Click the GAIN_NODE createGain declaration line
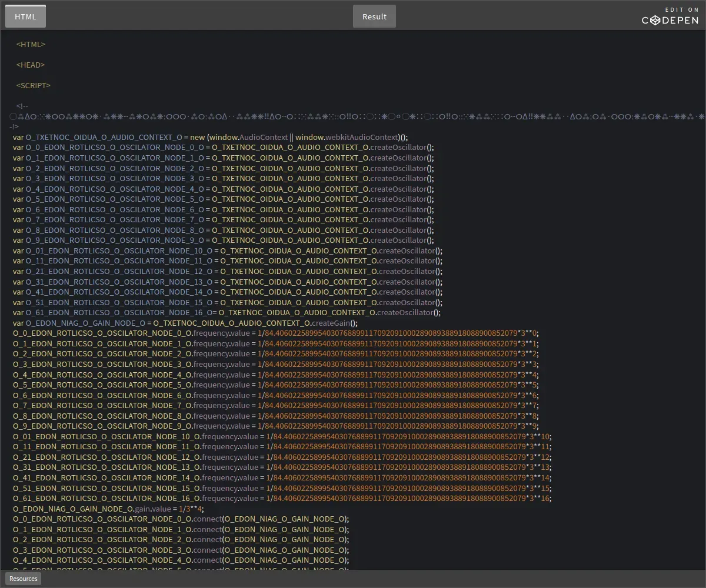The image size is (706, 588). click(x=185, y=323)
